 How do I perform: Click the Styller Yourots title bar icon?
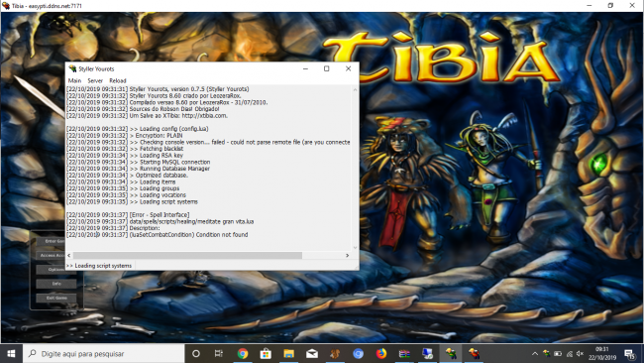[72, 68]
